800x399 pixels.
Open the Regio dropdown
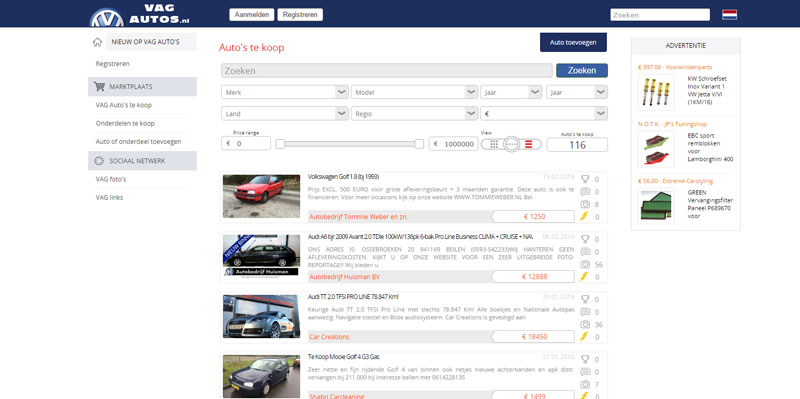point(414,114)
